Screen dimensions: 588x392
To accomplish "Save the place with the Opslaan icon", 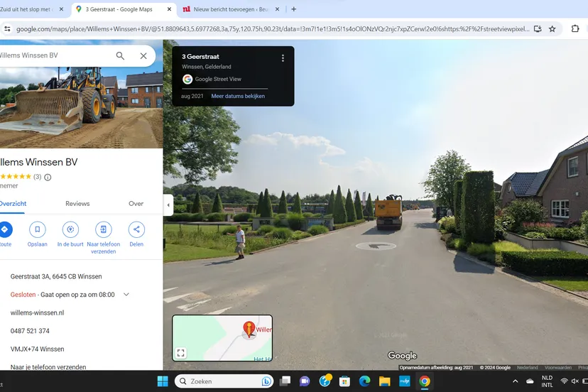I will 38,229.
